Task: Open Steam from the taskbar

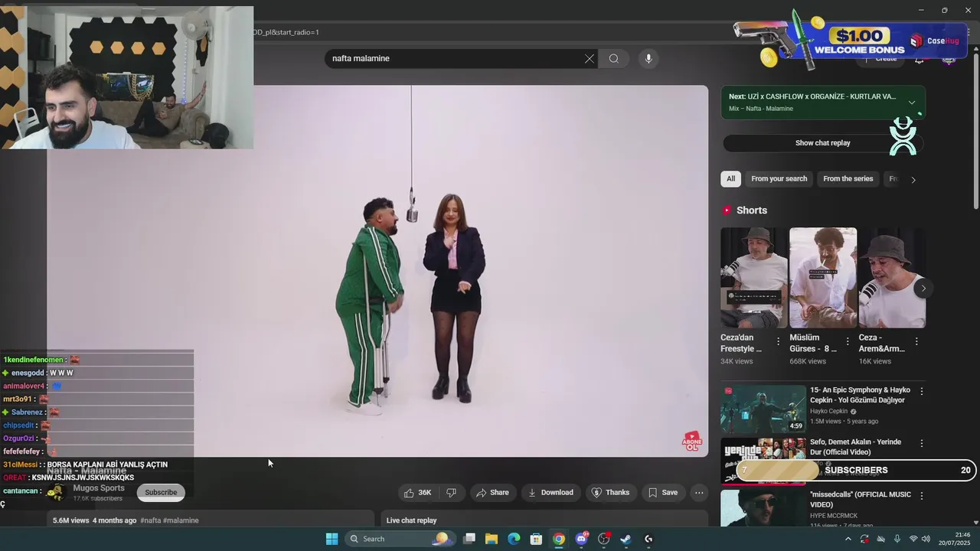Action: tap(626, 539)
